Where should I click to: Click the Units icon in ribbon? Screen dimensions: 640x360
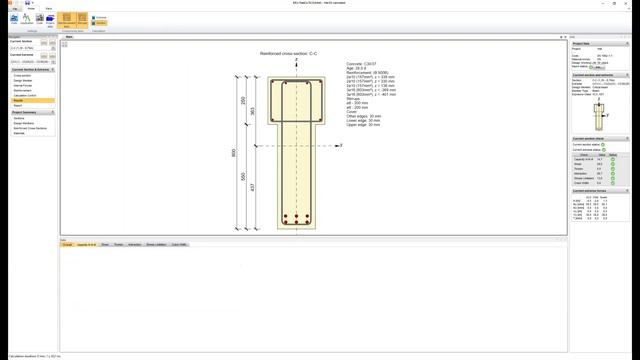[x=14, y=19]
